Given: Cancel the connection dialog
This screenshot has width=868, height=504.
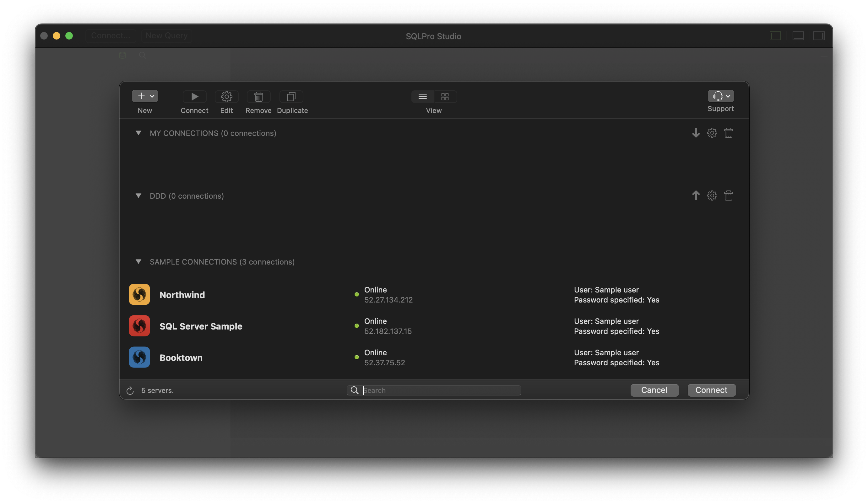Looking at the screenshot, I should pyautogui.click(x=654, y=390).
